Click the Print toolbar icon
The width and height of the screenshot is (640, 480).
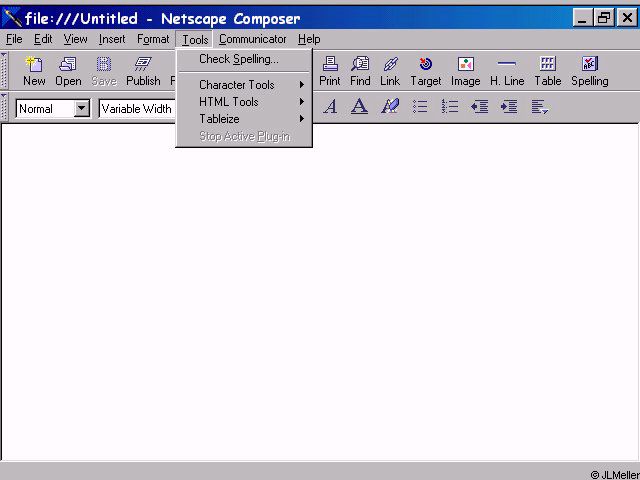(330, 71)
